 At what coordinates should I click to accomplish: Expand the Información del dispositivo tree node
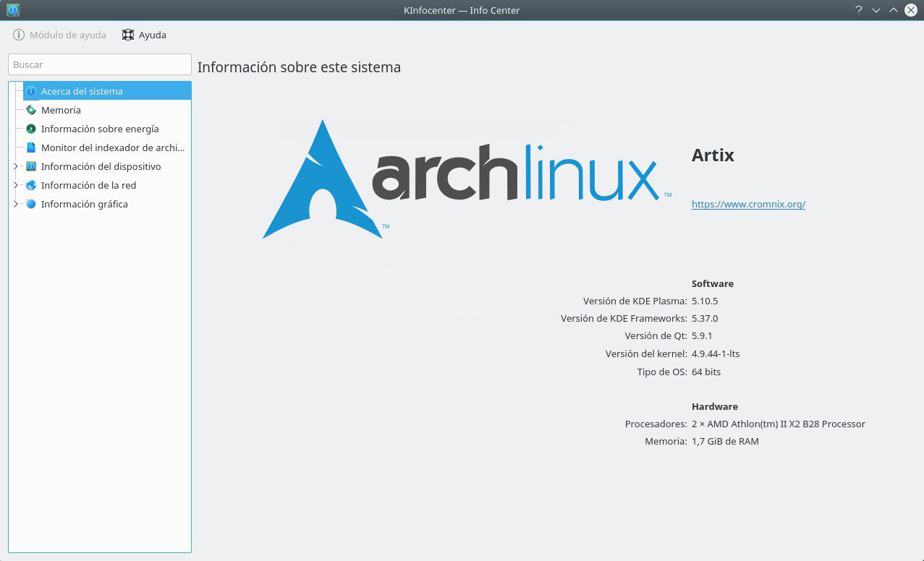[x=16, y=166]
